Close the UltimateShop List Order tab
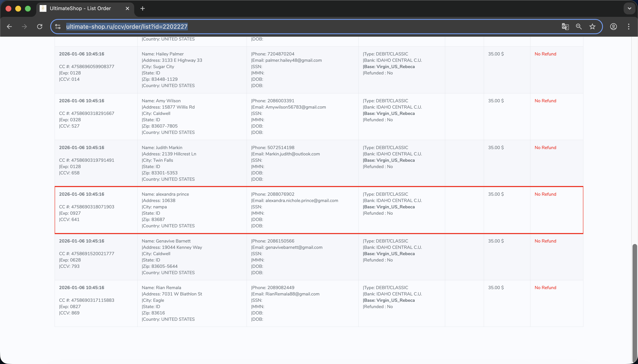Image resolution: width=638 pixels, height=364 pixels. (x=127, y=8)
